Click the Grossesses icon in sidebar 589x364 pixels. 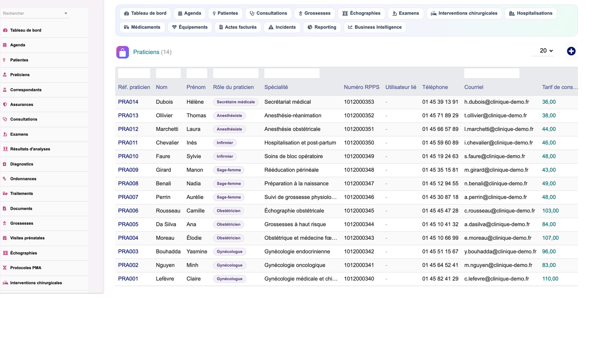click(x=5, y=223)
